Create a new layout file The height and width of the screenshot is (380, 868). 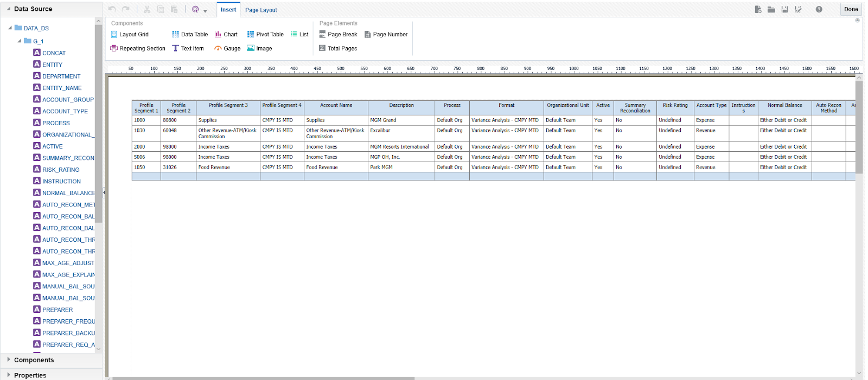[758, 9]
